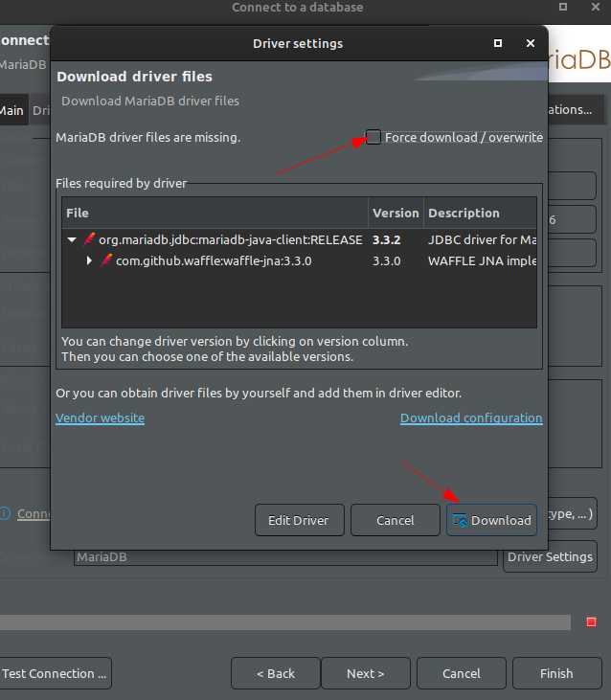Click the Test Connection button
The image size is (611, 700).
click(x=55, y=673)
